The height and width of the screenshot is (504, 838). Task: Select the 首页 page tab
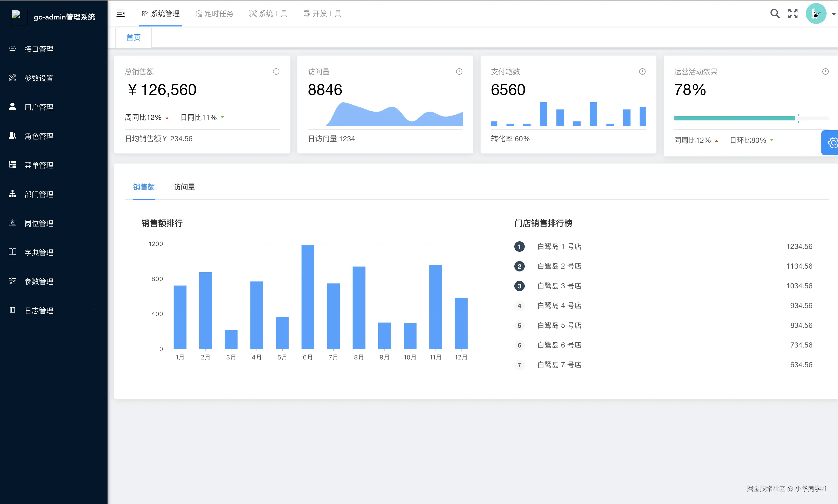(133, 38)
